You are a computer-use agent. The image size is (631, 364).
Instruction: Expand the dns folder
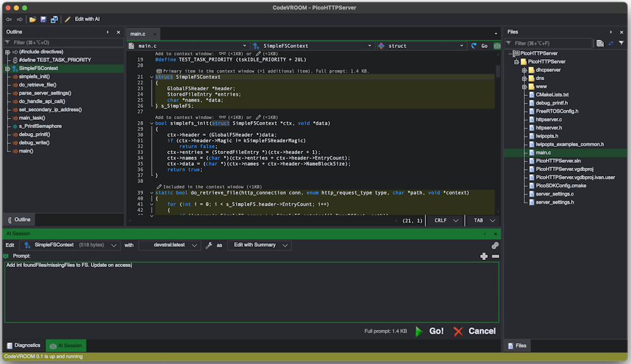tap(524, 78)
